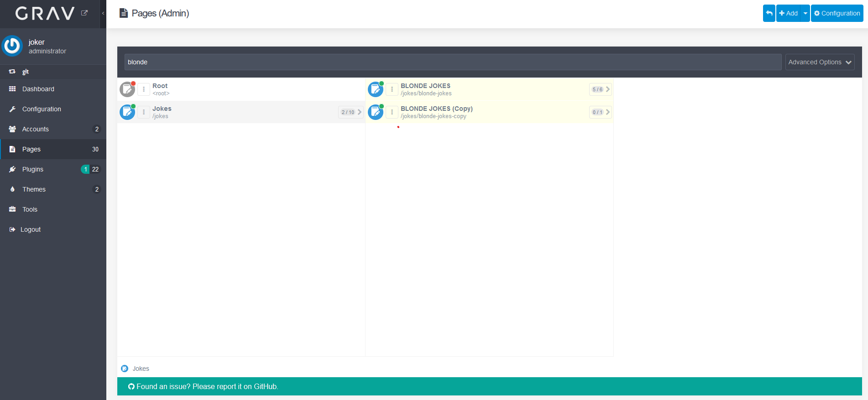
Task: Expand the Advanced Options dropdown
Action: pos(820,62)
